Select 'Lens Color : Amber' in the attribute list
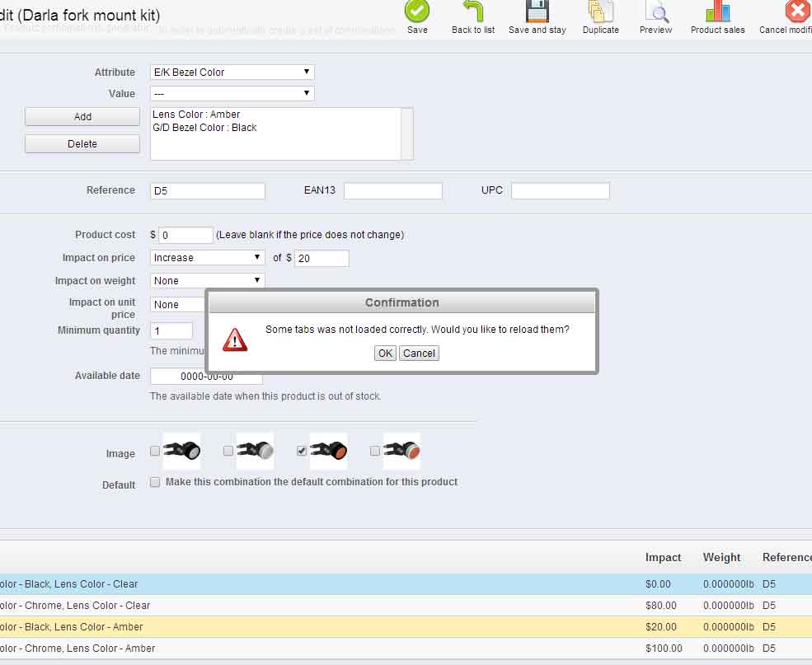 coord(196,115)
